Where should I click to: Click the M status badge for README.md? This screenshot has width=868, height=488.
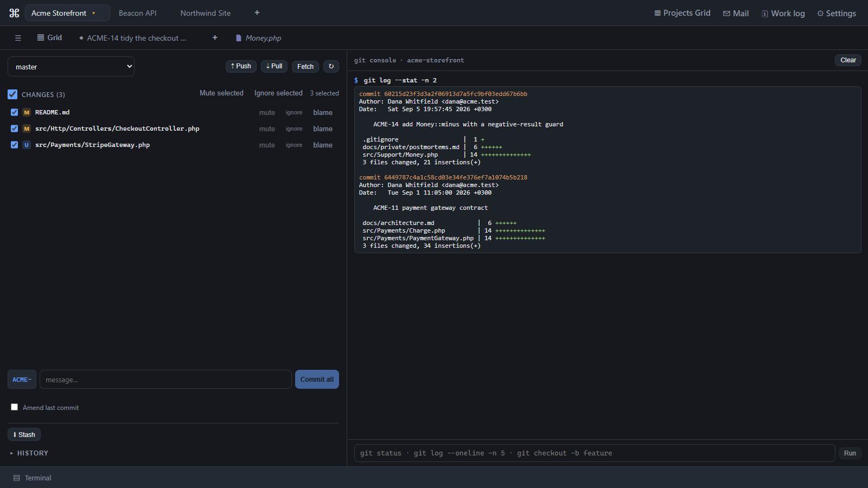27,112
